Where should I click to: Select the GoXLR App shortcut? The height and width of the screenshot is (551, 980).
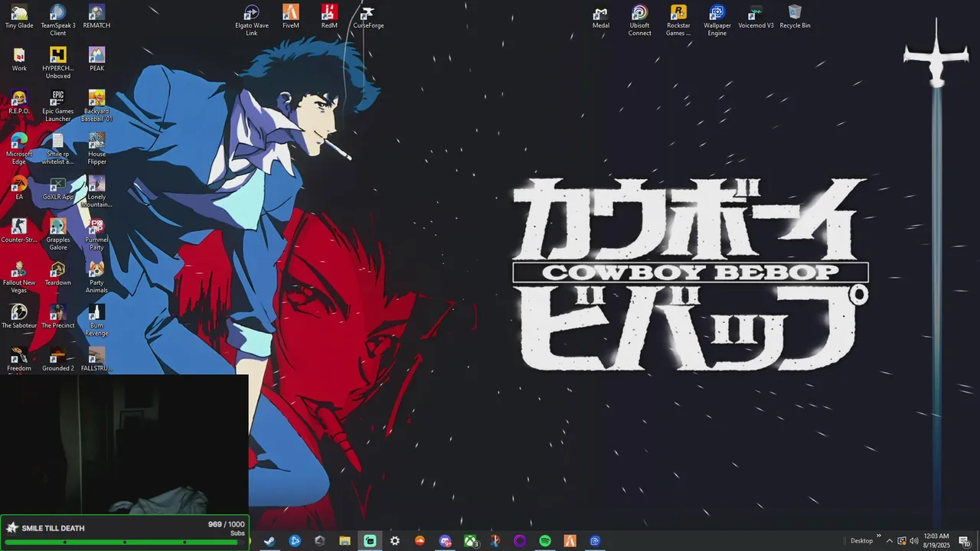[58, 188]
